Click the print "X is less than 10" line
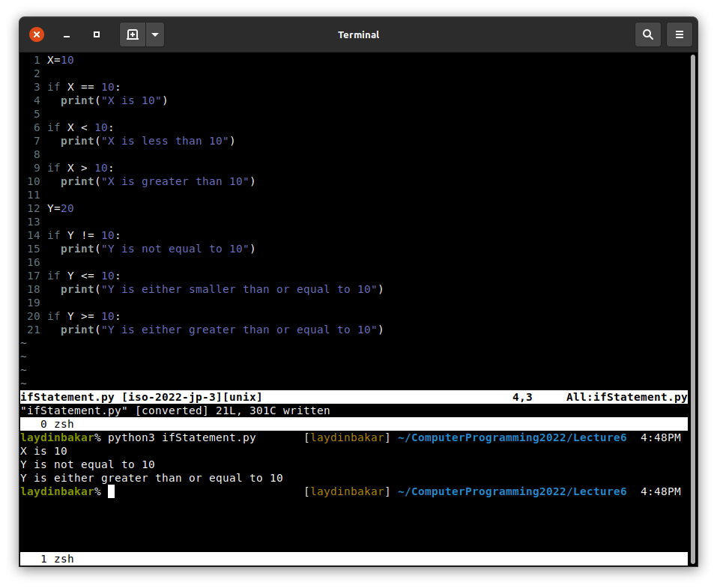The width and height of the screenshot is (717, 588). tap(148, 141)
